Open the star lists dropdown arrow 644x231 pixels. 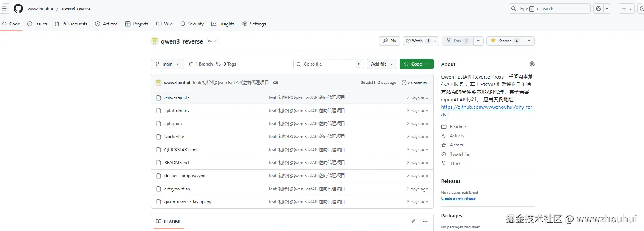click(x=529, y=41)
